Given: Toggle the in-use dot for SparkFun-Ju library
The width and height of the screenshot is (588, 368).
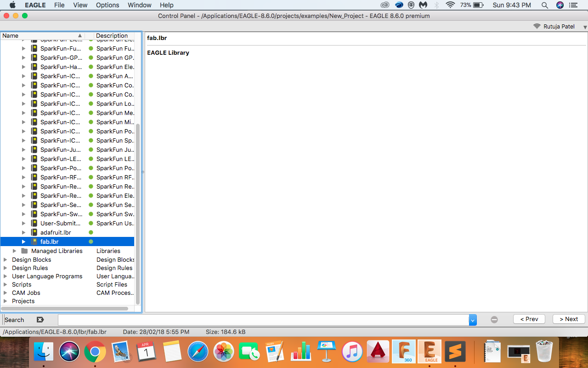Looking at the screenshot, I should [91, 149].
